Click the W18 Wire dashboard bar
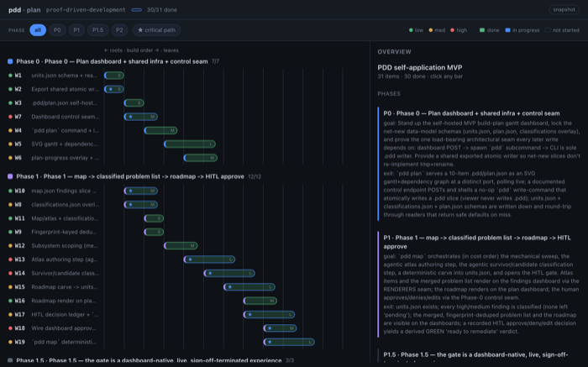This screenshot has width=588, height=367. pos(280,328)
